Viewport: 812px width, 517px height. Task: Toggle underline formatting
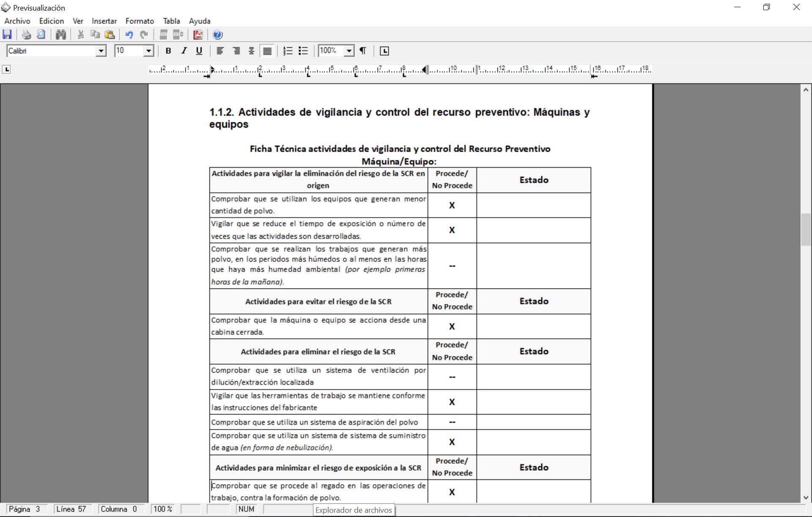point(199,51)
